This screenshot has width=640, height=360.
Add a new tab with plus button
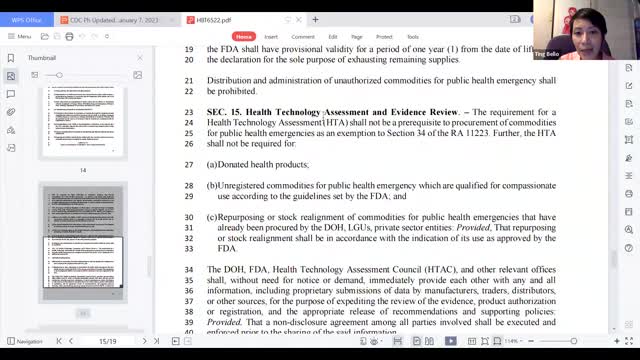tap(316, 20)
